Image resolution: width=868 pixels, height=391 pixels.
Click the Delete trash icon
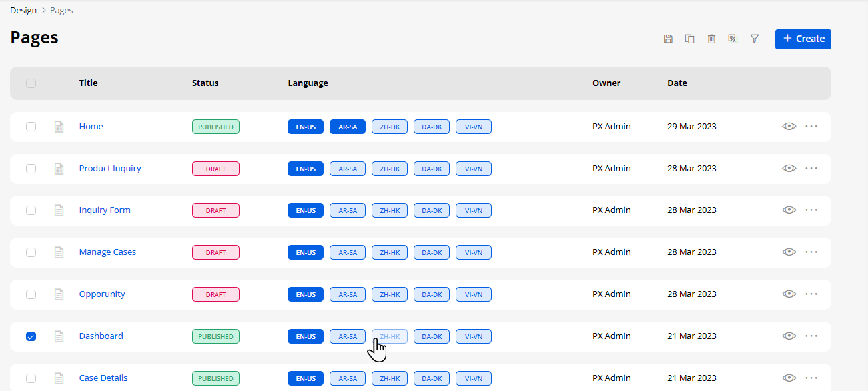tap(711, 39)
